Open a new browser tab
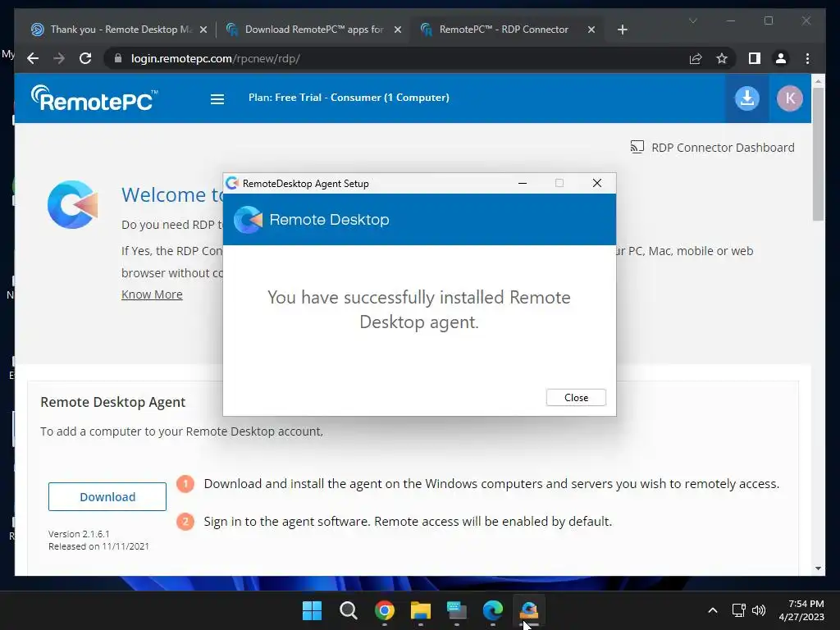The height and width of the screenshot is (630, 840). point(622,30)
